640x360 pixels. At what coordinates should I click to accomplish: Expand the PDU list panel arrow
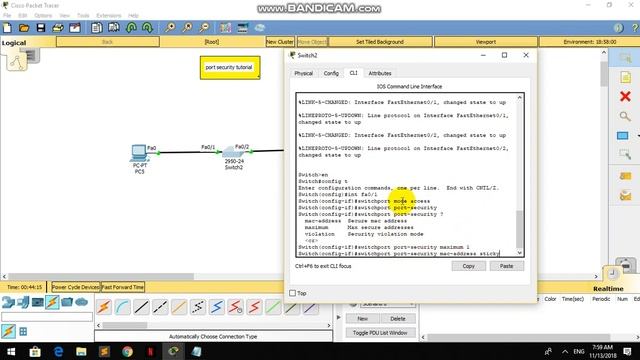(x=338, y=317)
